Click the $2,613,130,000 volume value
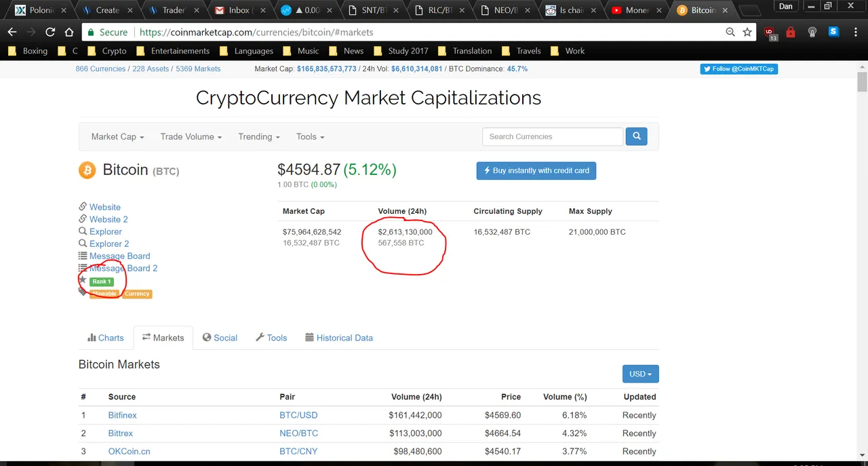This screenshot has width=868, height=466. pos(405,232)
